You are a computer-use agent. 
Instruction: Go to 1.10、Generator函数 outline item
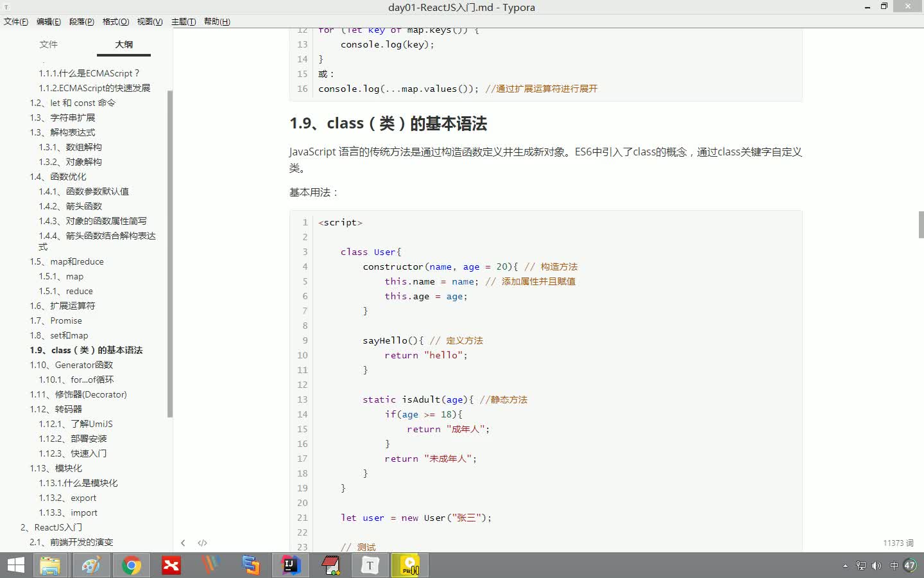tap(71, 365)
